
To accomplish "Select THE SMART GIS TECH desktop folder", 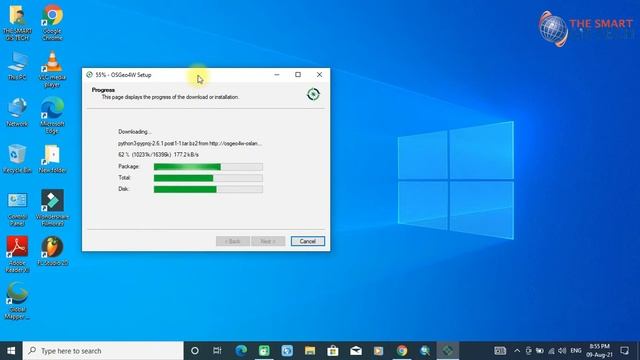I will pos(17,23).
